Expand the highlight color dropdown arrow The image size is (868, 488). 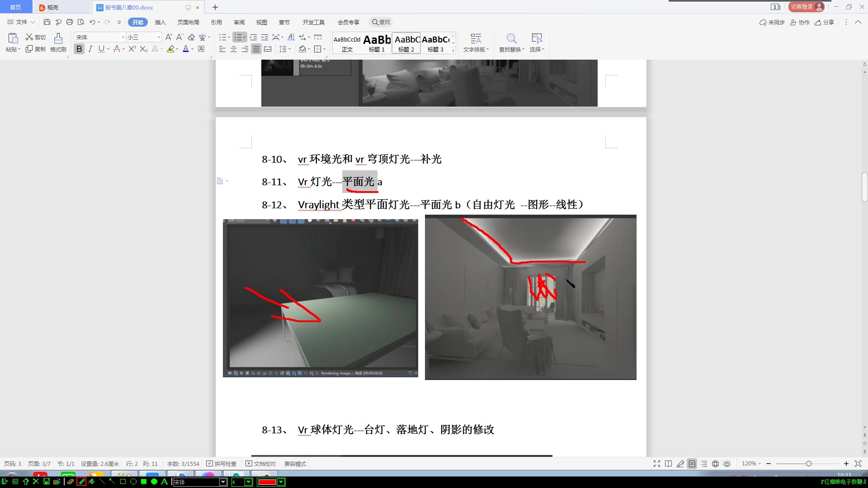[x=177, y=49]
